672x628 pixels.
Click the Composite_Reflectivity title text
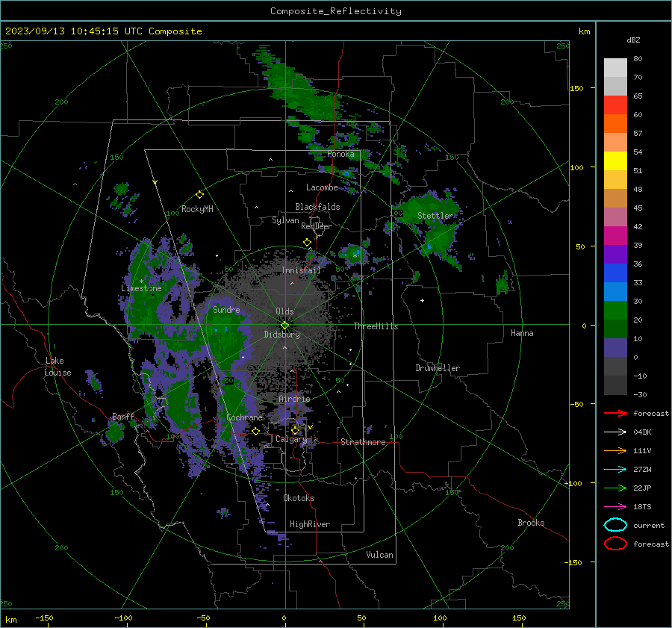point(335,11)
